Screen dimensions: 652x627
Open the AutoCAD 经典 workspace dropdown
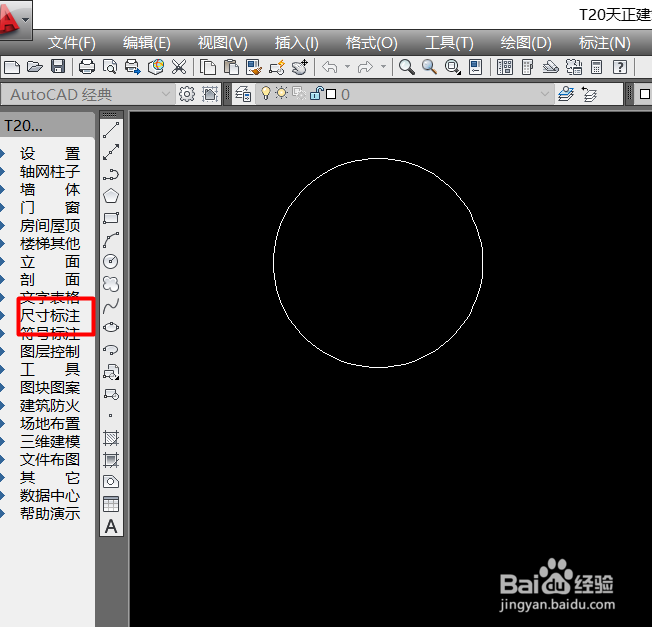[x=165, y=94]
